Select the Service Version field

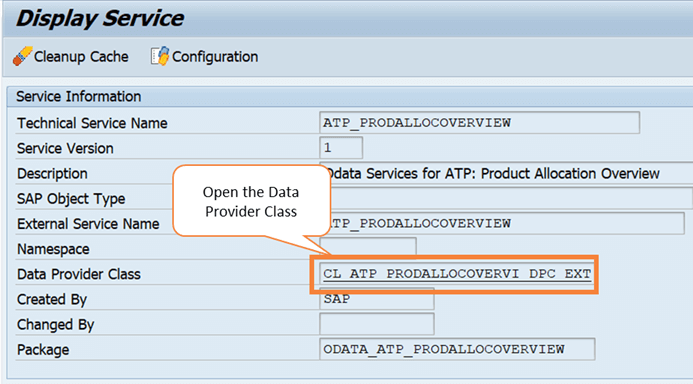tap(341, 148)
